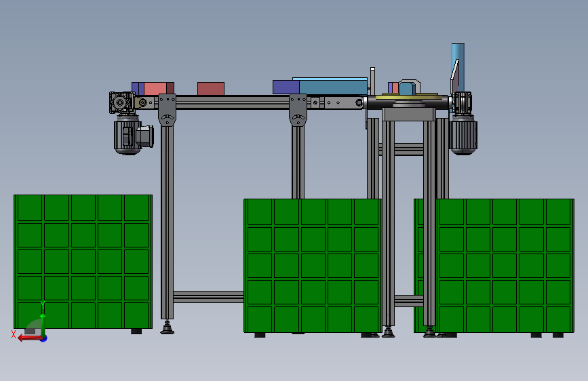Click the green Y axis arrow of the view triad

pos(43,324)
